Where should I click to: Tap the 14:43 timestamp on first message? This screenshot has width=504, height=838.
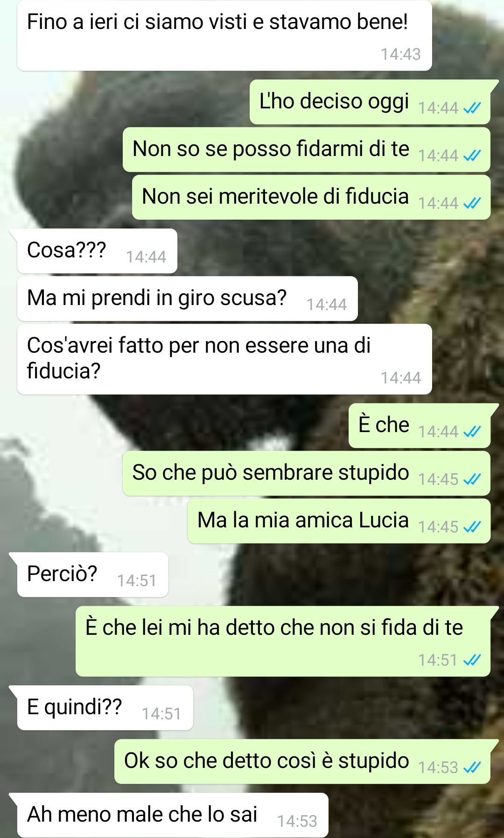401,54
